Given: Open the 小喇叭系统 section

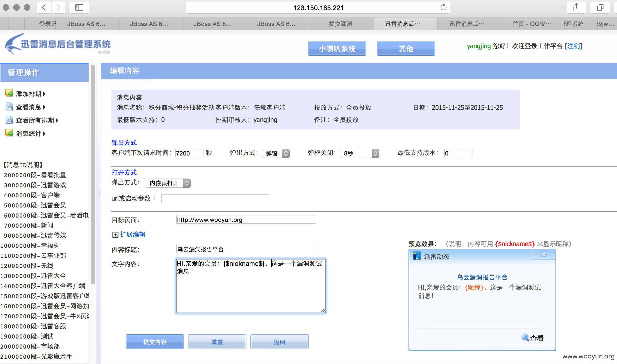Looking at the screenshot, I should [337, 49].
